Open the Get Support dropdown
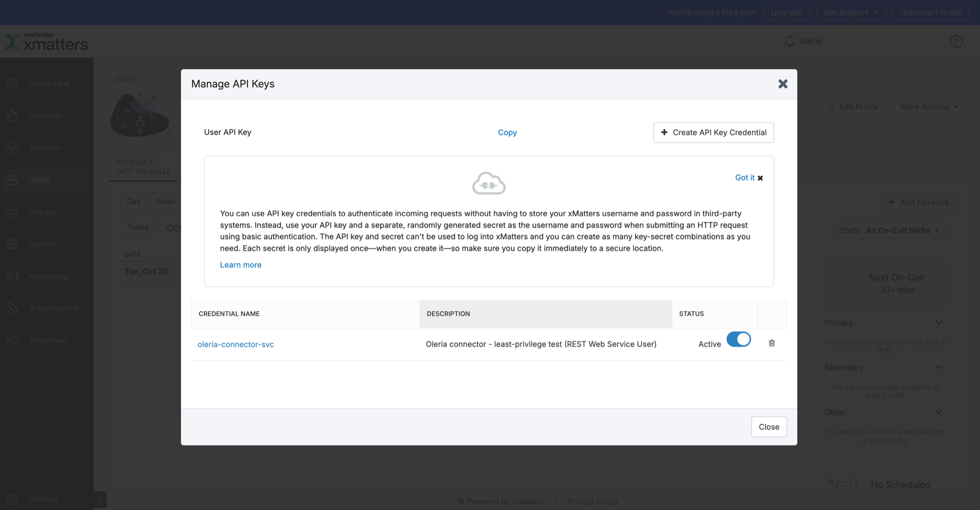Viewport: 980px width, 510px height. [851, 12]
